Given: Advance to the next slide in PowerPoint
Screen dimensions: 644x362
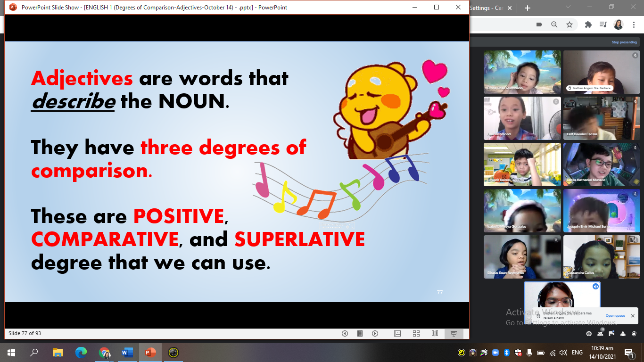Looking at the screenshot, I should [x=375, y=333].
